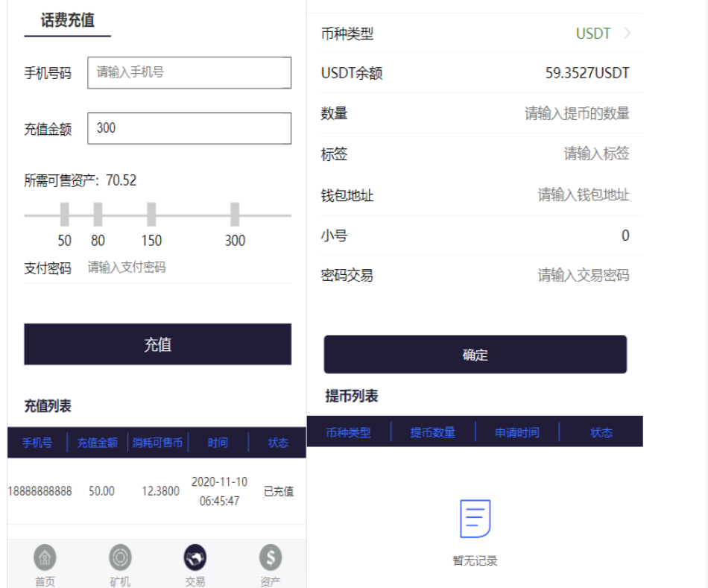The image size is (708, 588).
Task: Expand the 币种类型 chevron arrow
Action: [627, 33]
